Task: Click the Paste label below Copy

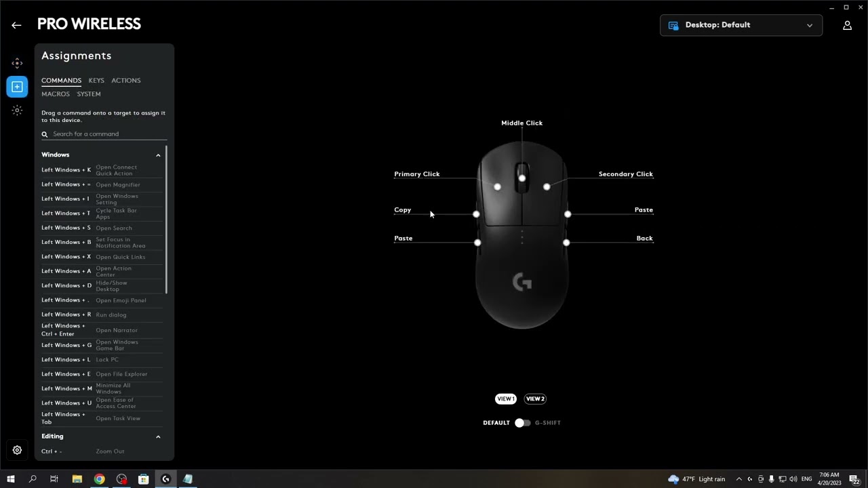Action: click(403, 239)
